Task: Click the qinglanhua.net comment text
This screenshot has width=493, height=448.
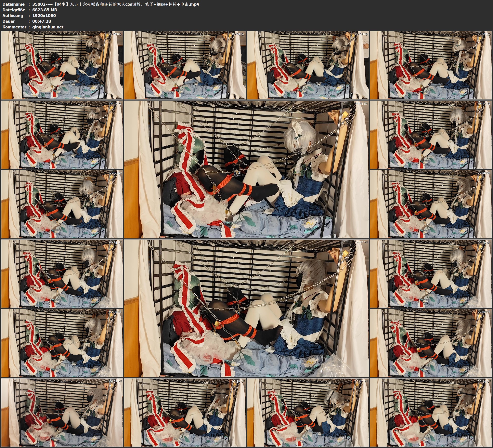Action: (48, 27)
